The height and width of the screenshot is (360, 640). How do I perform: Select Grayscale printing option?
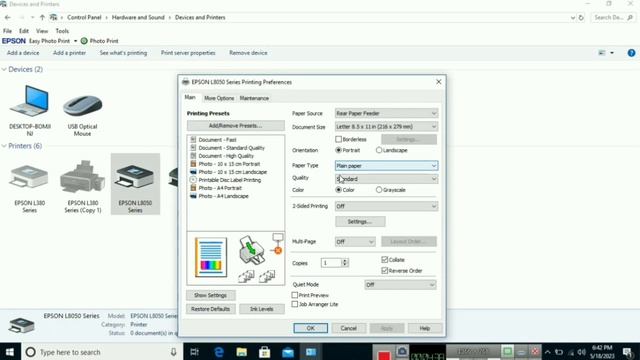coord(379,190)
